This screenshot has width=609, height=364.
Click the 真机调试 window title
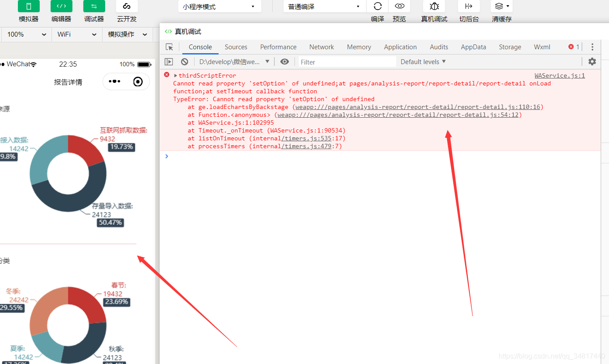point(188,31)
